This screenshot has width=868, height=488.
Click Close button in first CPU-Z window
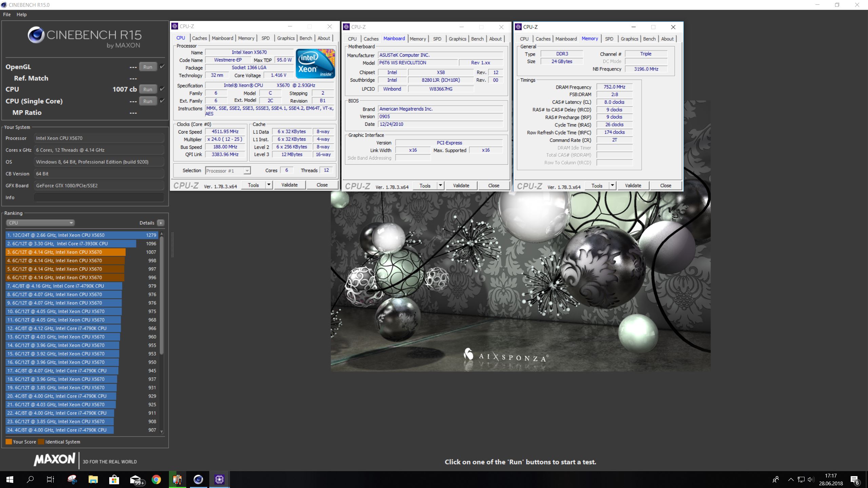point(322,185)
